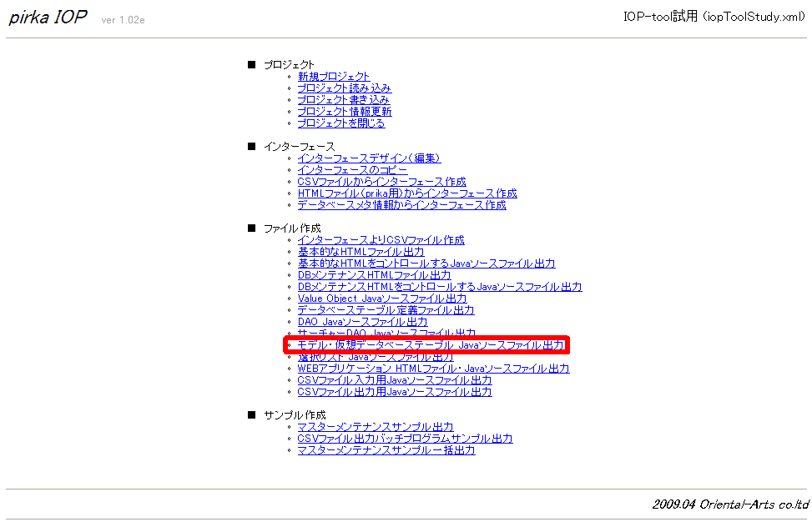This screenshot has height=522, width=812.
Task: Click the highlighted モデル・仮想データベーステーブル link
Action: point(430,345)
